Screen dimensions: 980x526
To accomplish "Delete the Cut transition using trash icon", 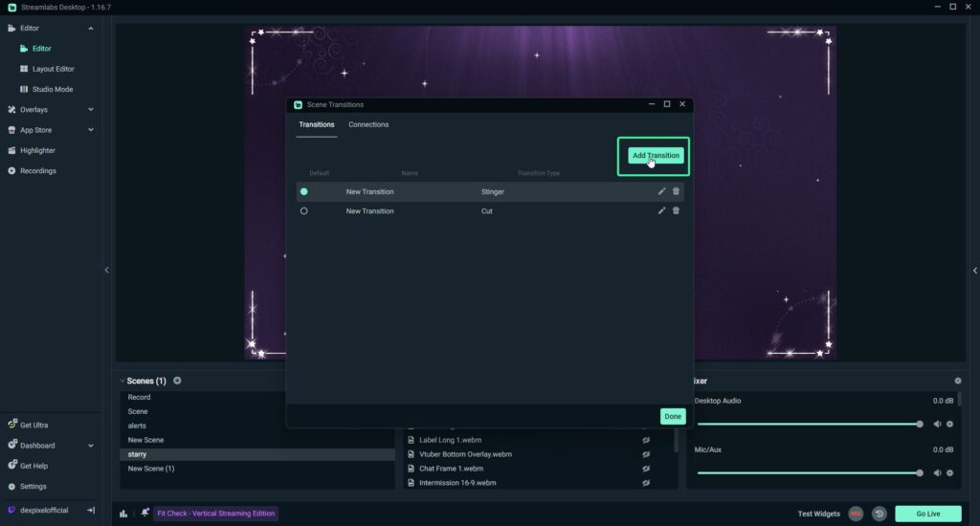I will tap(676, 210).
